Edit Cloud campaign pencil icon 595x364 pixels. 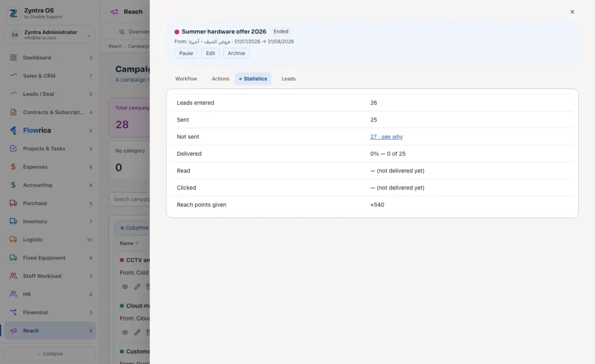point(137,332)
